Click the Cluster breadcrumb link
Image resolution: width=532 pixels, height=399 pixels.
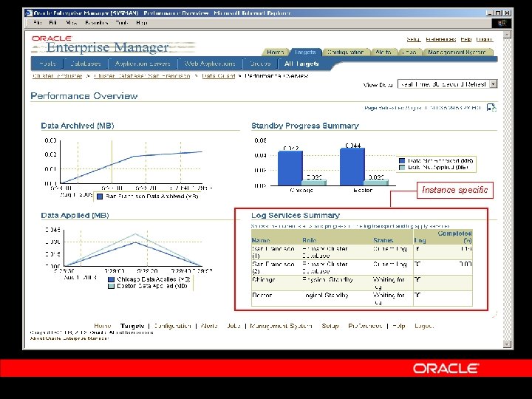[x=58, y=75]
